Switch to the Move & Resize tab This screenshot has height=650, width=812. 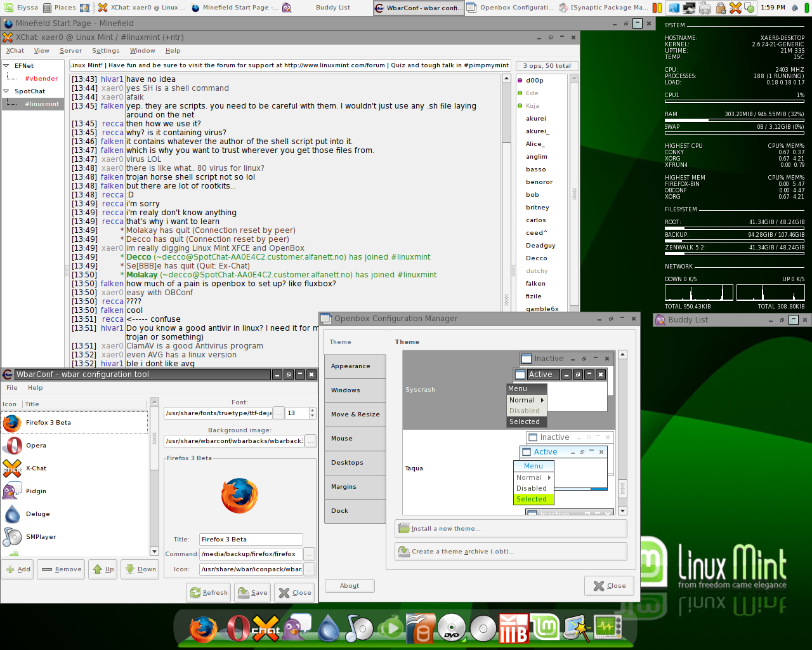pos(355,415)
